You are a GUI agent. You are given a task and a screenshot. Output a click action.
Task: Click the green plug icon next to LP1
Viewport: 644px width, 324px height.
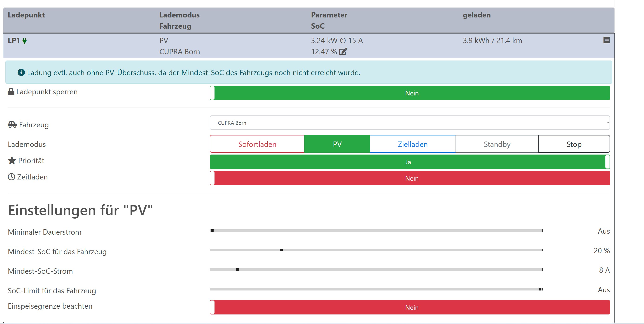[24, 41]
